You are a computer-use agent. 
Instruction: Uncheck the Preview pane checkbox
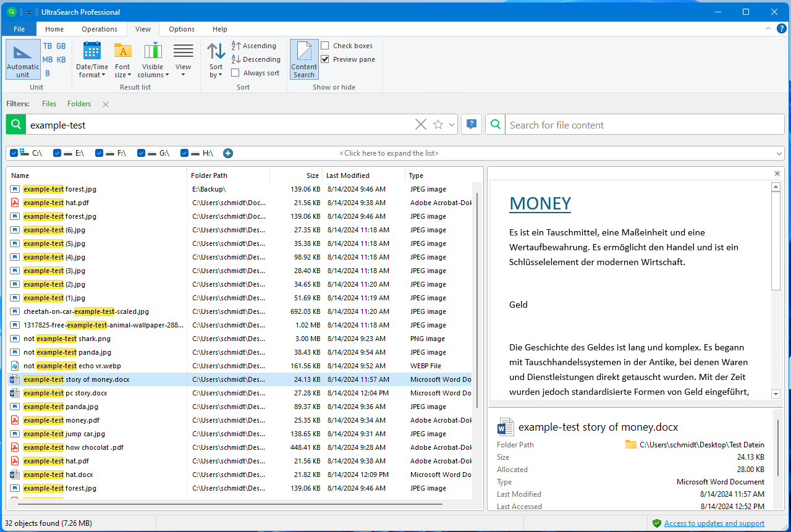[325, 59]
